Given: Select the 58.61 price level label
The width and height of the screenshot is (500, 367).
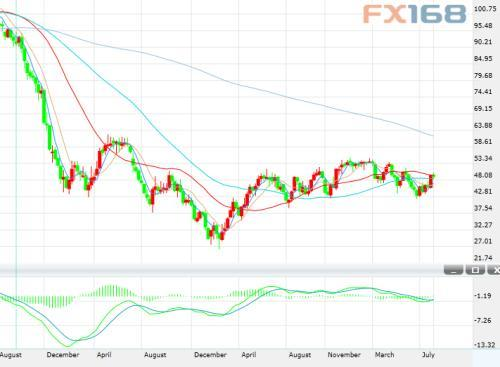Looking at the screenshot, I should pyautogui.click(x=483, y=142).
